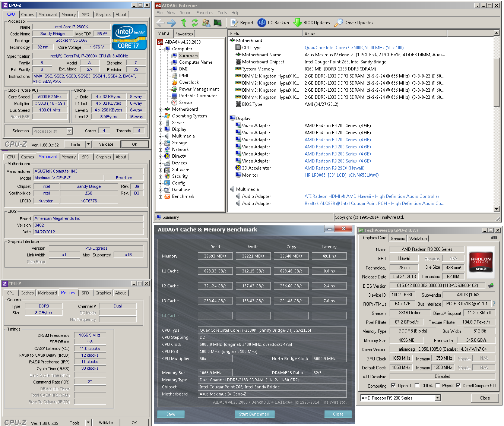Image resolution: width=504 pixels, height=426 pixels.
Task: Click BIOS Updates green arrow icon
Action: coord(297,23)
